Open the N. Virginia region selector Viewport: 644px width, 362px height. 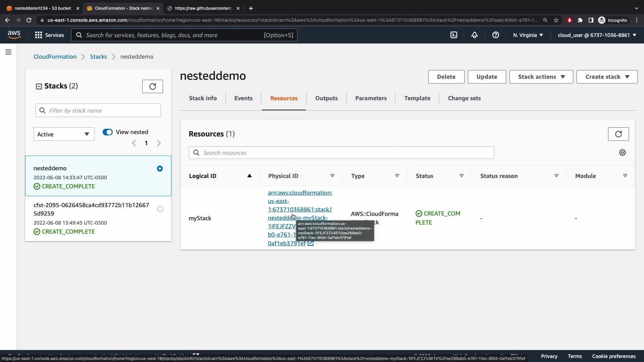pyautogui.click(x=528, y=35)
